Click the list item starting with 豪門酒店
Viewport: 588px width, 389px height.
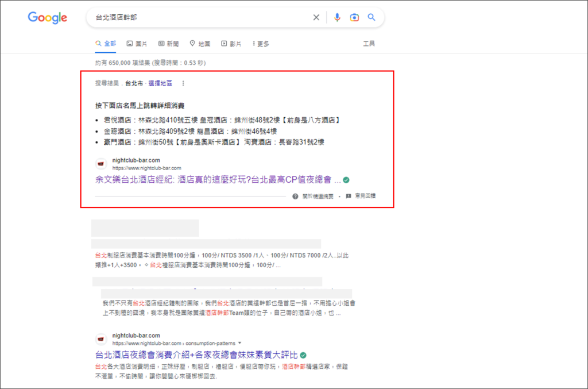coord(214,142)
